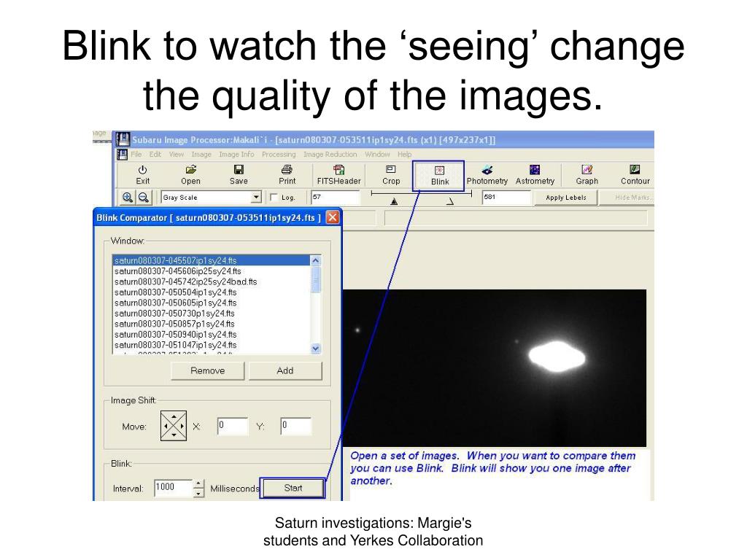Open the Image Reduction menu
This screenshot has height=560, width=747.
[x=330, y=155]
